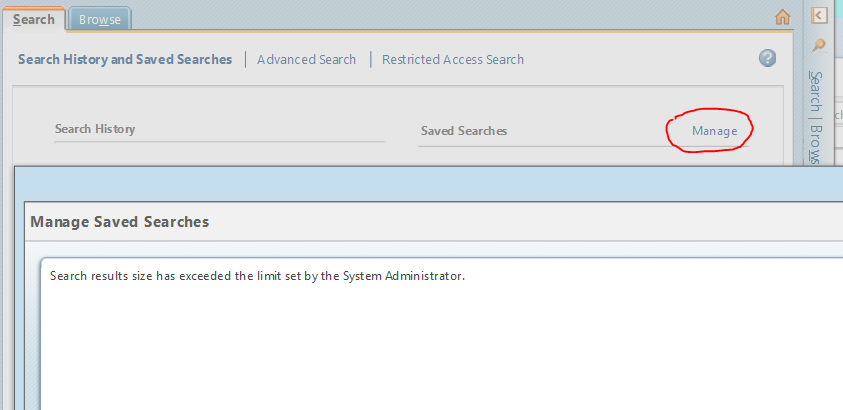
Task: Select vertical Search label in right sidebar
Action: 816,91
